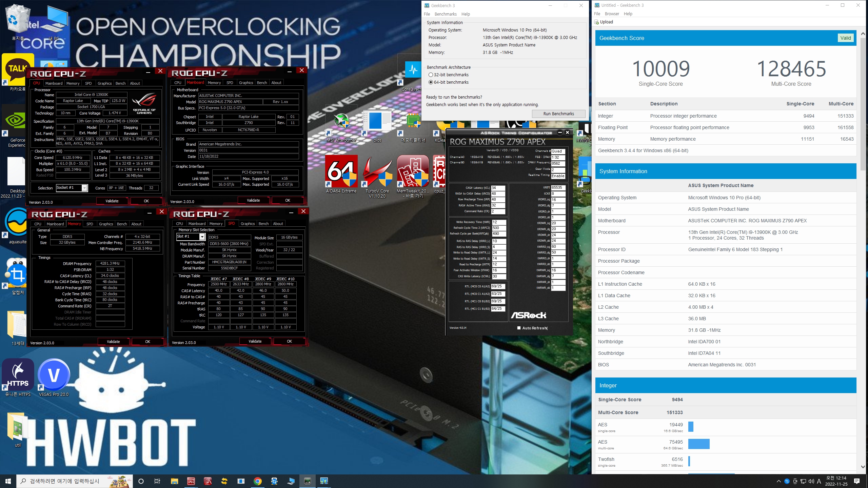Click the tCL value field in Timing Configurator
868x488 pixels.
point(498,188)
